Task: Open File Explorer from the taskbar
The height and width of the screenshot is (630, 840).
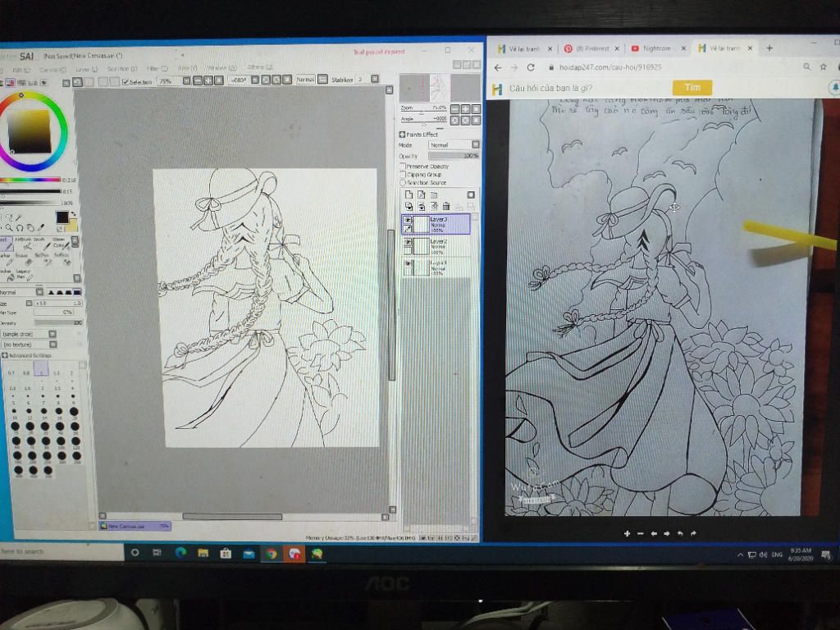Action: click(203, 554)
